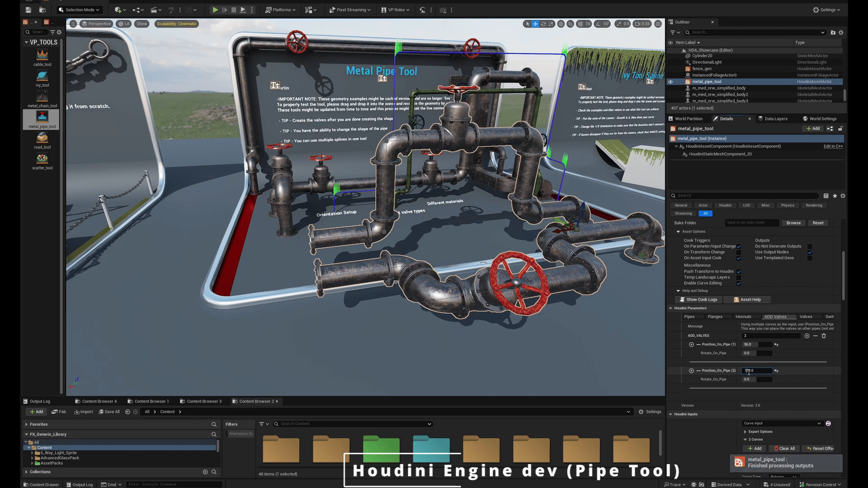Click the Clear All button
Screen dimensions: 868x488
coord(784,449)
